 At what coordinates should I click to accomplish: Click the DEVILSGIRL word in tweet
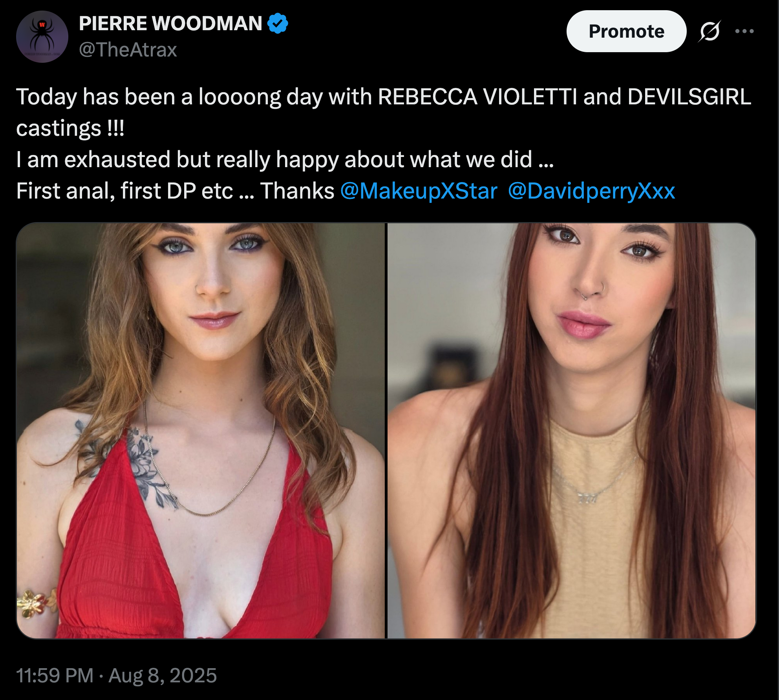point(689,97)
